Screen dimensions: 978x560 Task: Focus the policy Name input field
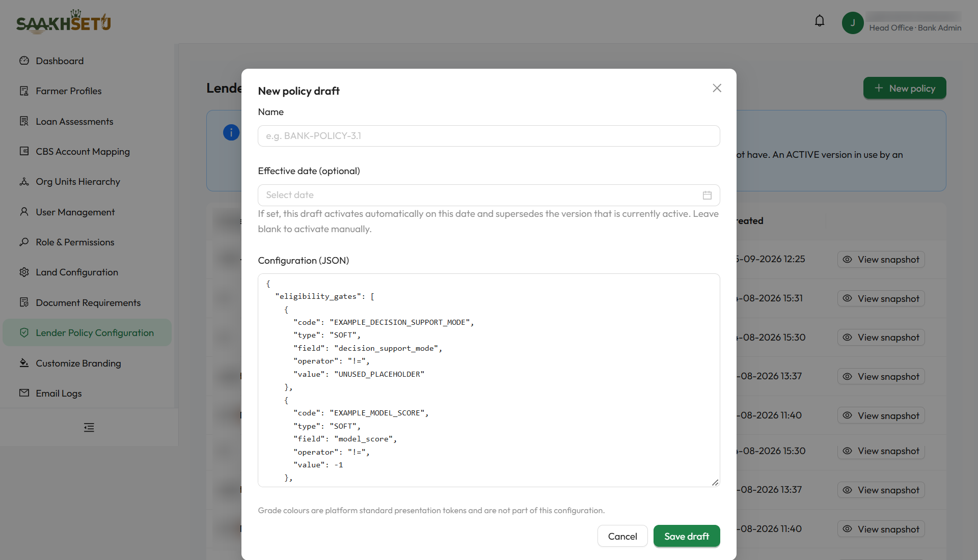coord(488,136)
